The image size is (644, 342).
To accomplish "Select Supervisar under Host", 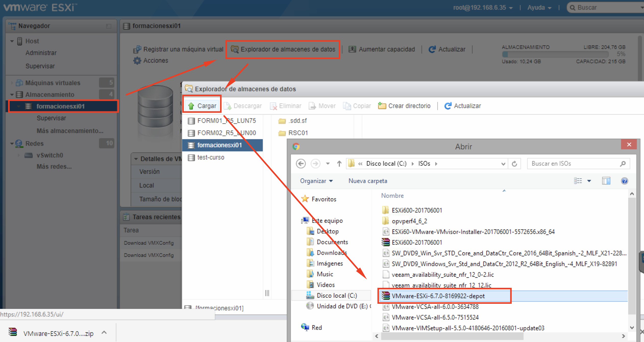I will point(40,66).
